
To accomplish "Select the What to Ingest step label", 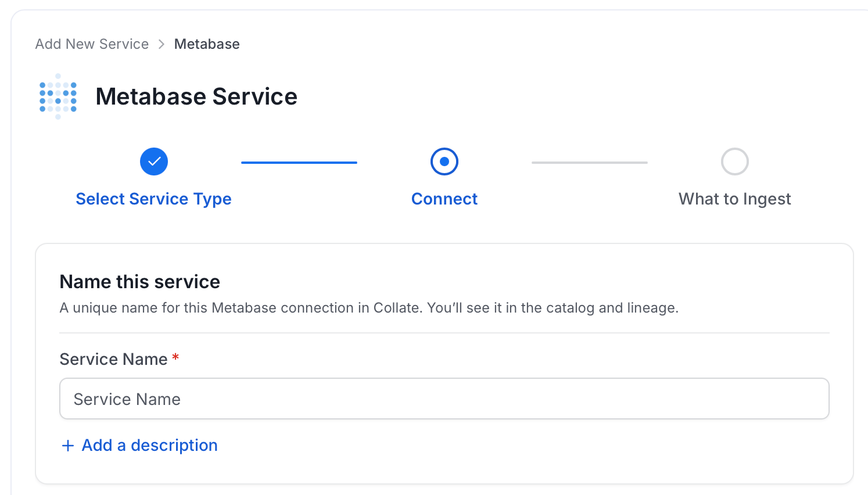I will pyautogui.click(x=735, y=199).
